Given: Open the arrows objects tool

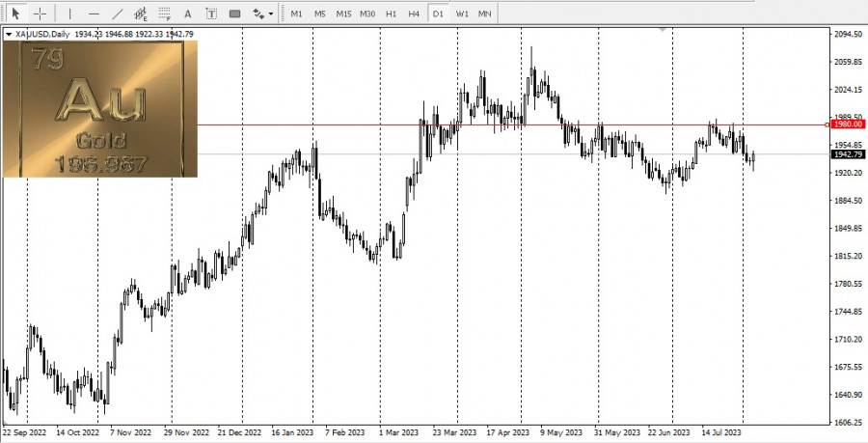Looking at the screenshot, I should click(x=258, y=14).
